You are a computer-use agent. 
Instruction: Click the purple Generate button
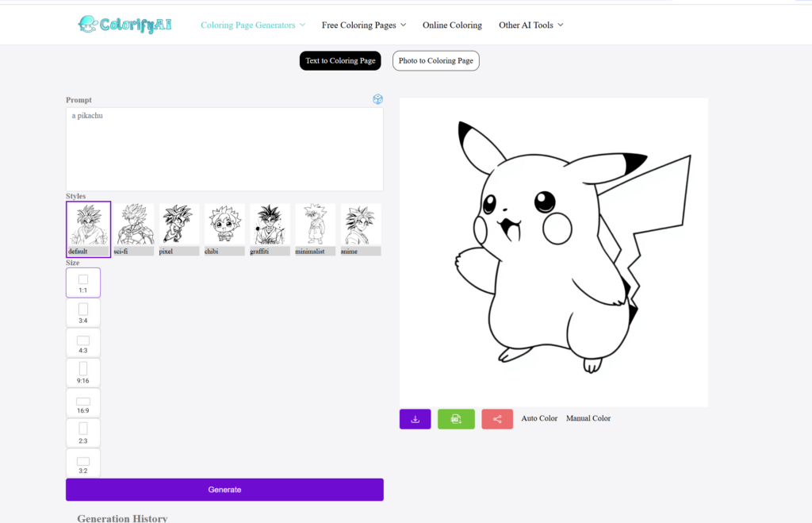coord(224,490)
